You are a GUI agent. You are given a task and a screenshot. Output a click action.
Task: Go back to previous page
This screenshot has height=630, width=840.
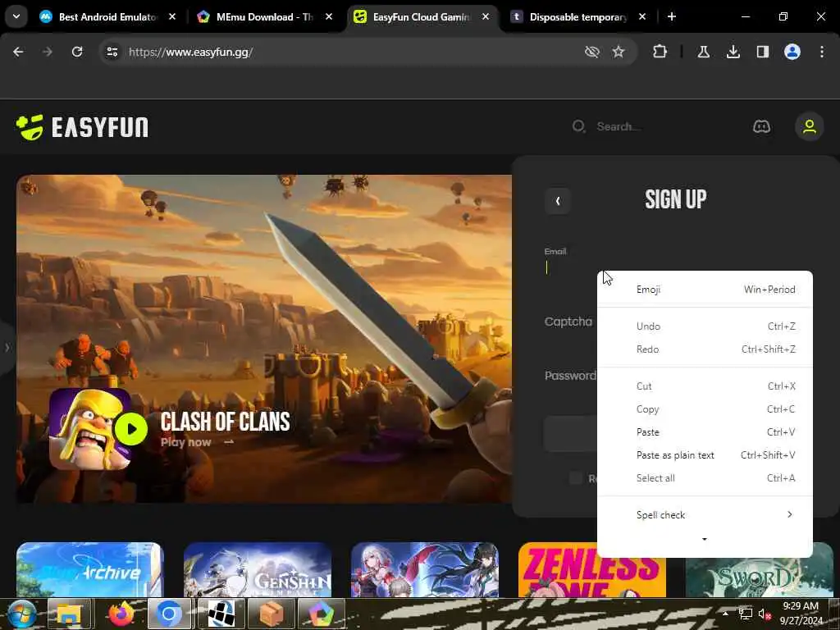[18, 52]
